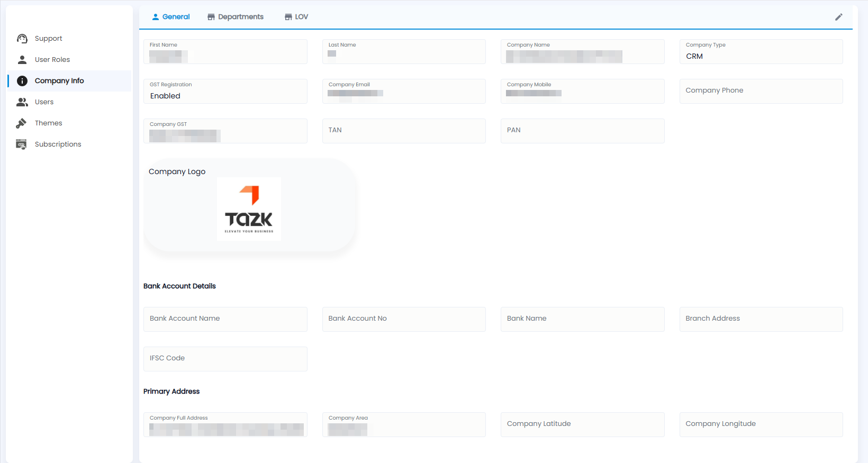Viewport: 868px width, 463px height.
Task: Click the Company Full Address field
Action: pos(225,424)
